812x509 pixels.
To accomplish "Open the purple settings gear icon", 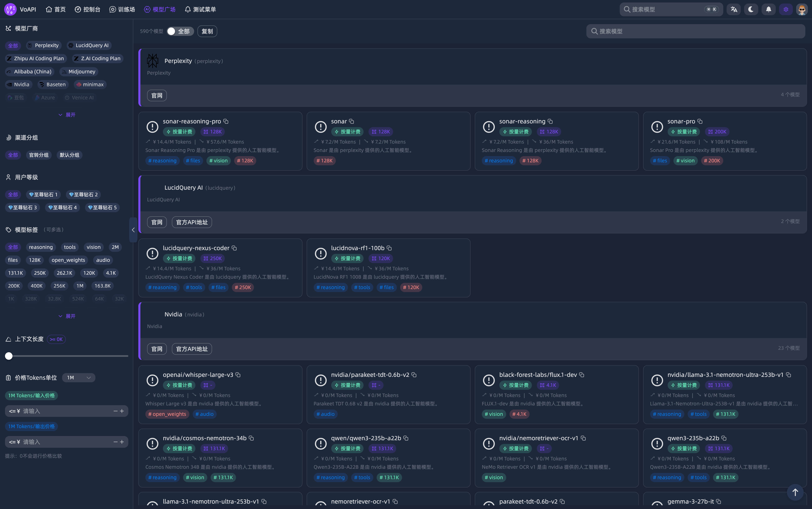I will point(786,9).
